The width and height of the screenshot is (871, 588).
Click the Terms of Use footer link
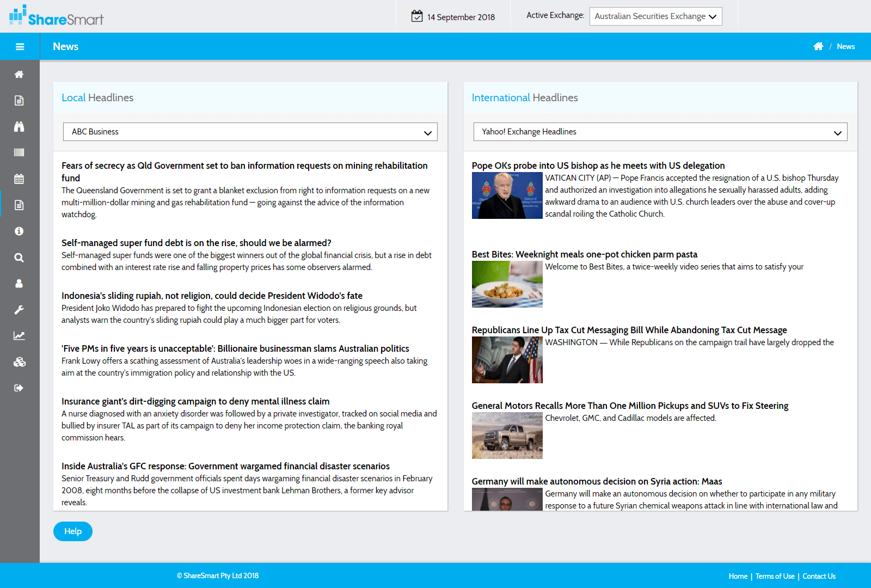775,576
